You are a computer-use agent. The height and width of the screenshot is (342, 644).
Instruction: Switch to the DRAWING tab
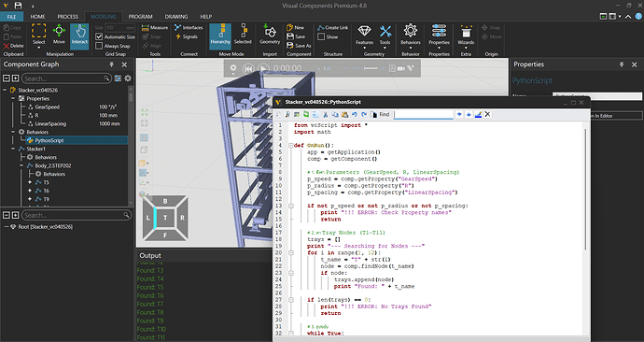(x=176, y=17)
